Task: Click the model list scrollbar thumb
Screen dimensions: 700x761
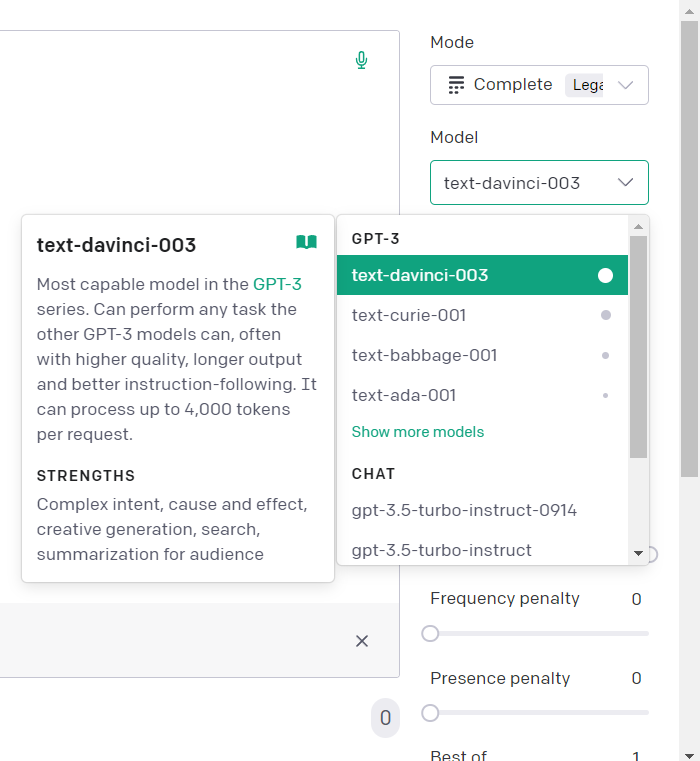Action: (x=639, y=345)
